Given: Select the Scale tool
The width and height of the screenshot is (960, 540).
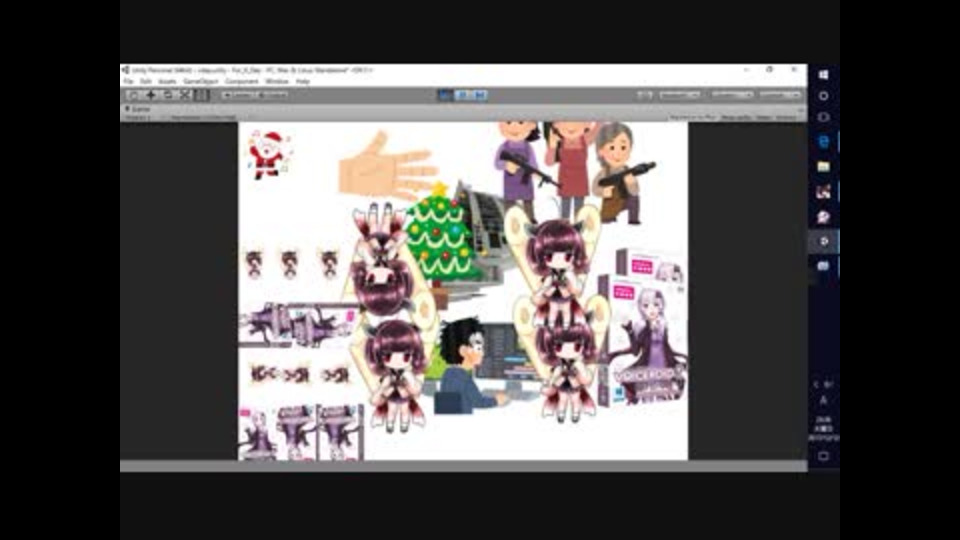Looking at the screenshot, I should click(185, 95).
